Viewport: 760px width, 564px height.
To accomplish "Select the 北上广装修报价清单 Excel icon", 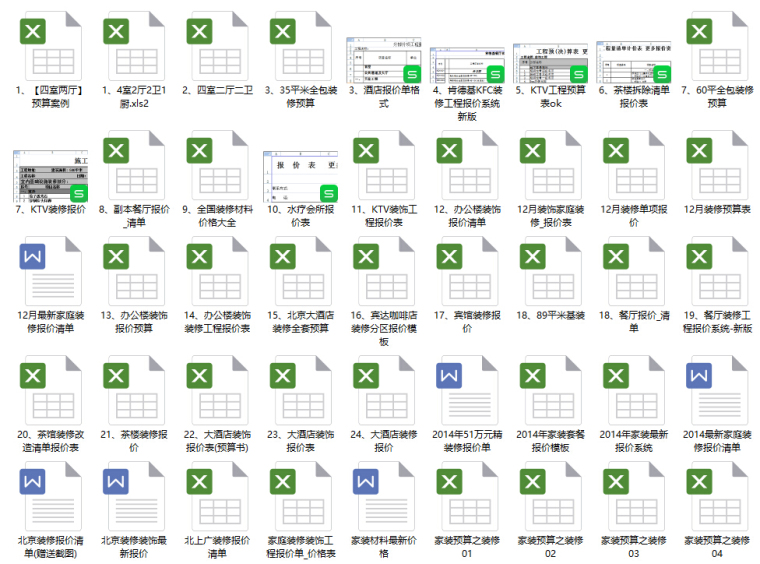I will pyautogui.click(x=217, y=497).
